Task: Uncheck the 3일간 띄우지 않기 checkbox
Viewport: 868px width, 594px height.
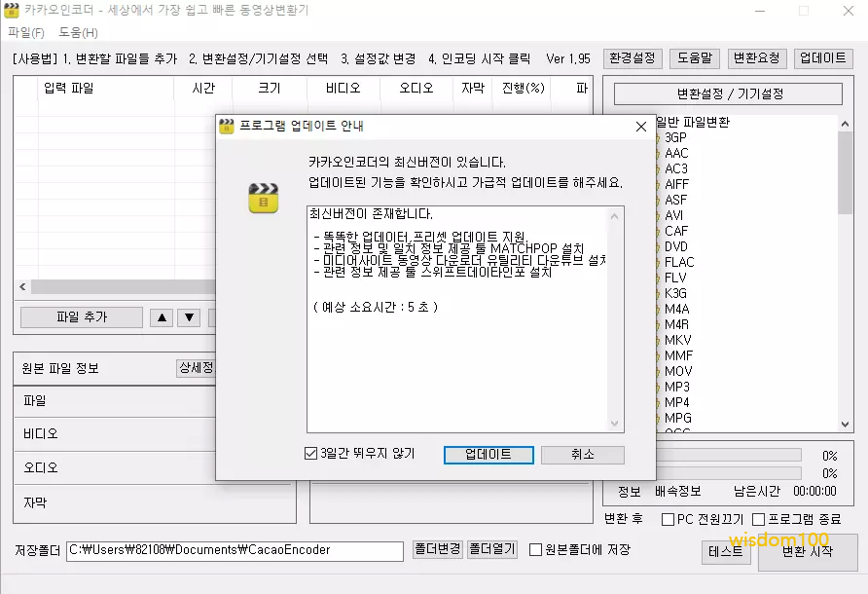Action: 311,454
